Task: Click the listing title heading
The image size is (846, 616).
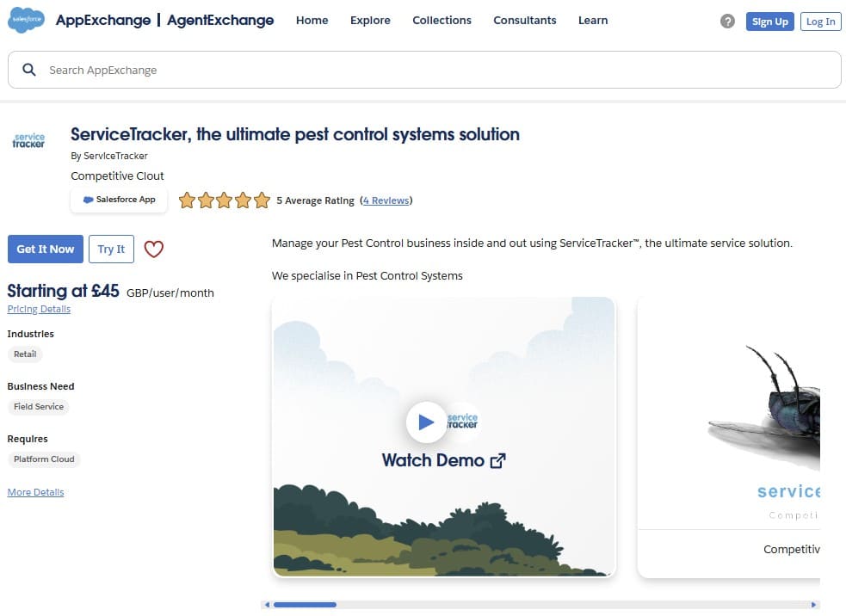Action: (295, 134)
